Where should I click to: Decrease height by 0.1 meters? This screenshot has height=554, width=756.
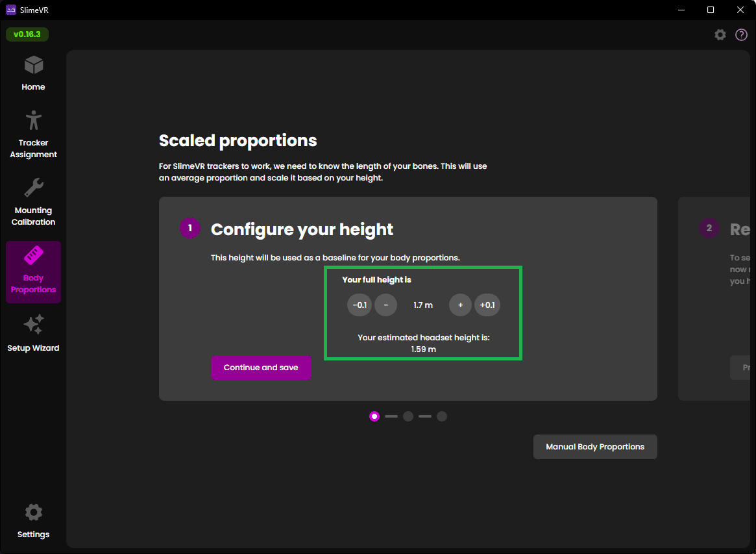pyautogui.click(x=360, y=305)
